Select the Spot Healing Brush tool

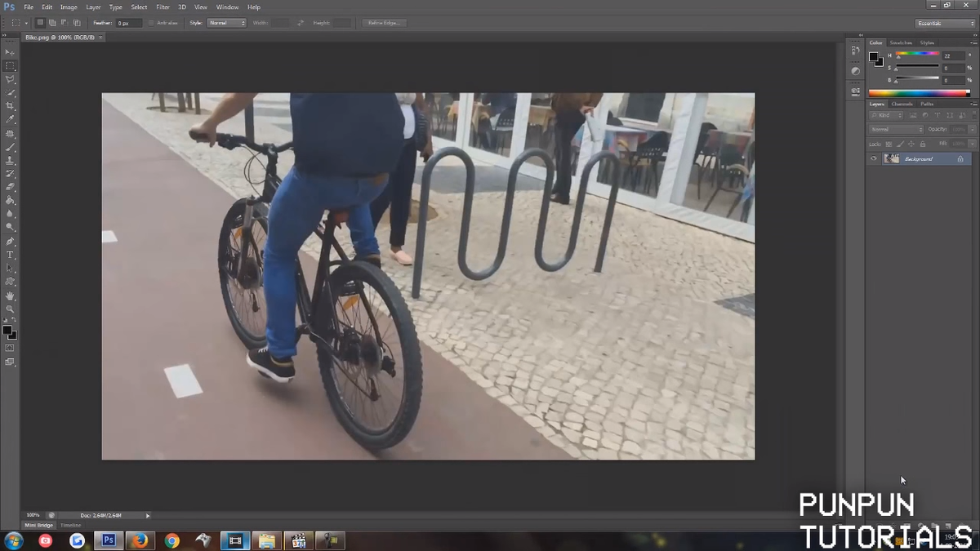coord(10,133)
